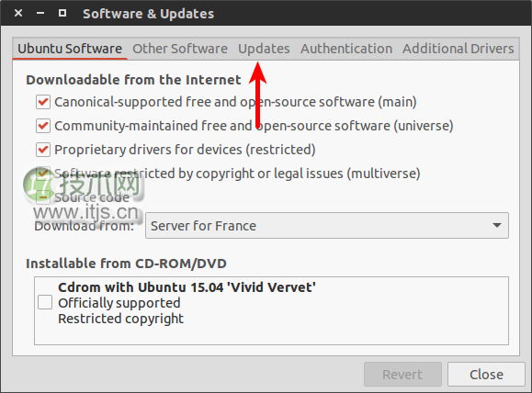Image resolution: width=532 pixels, height=393 pixels.
Task: Open the Server for France dropdown
Action: point(327,226)
